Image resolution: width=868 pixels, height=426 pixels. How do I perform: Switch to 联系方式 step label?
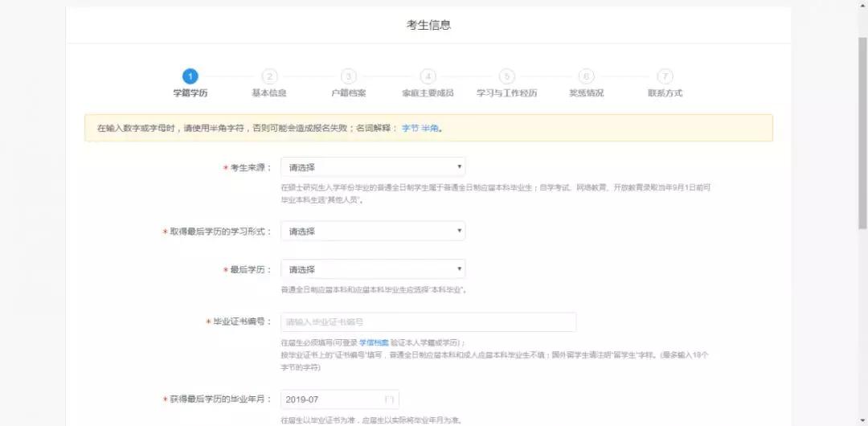665,93
